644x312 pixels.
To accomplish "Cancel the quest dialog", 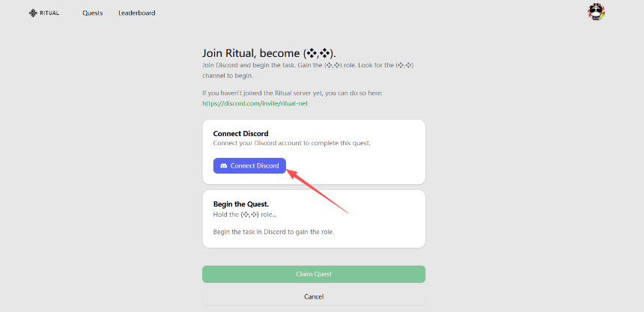I will [313, 296].
